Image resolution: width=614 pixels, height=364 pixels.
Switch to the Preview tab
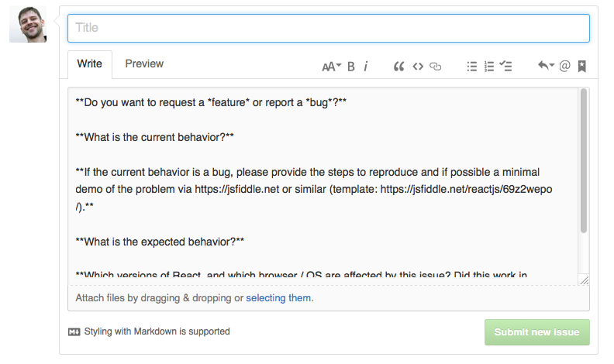click(x=144, y=64)
